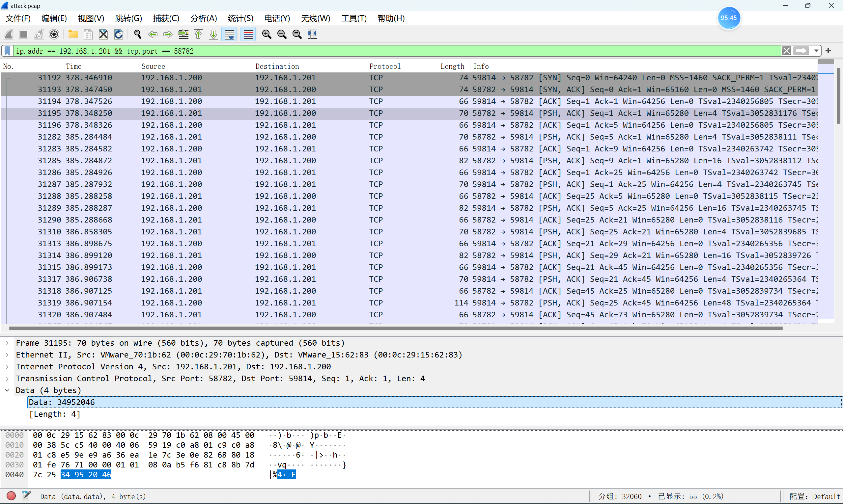Select the 'Data: 34952046' field
Screen dimensions: 843x504
(x=434, y=403)
